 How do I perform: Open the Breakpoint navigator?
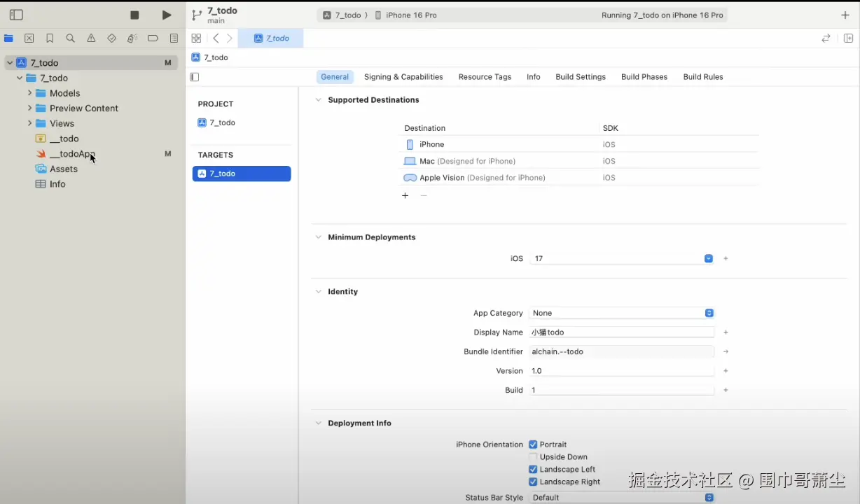click(153, 38)
